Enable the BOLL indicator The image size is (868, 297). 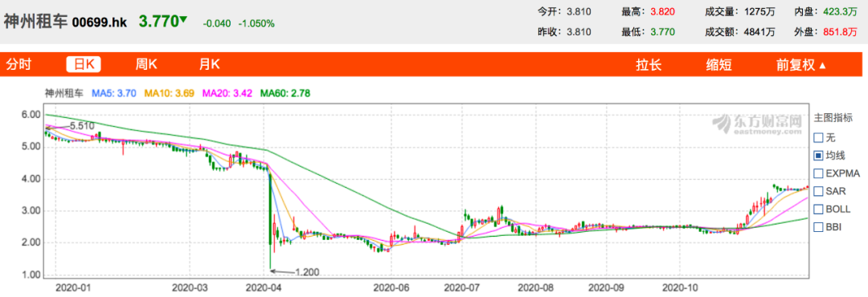coord(832,209)
